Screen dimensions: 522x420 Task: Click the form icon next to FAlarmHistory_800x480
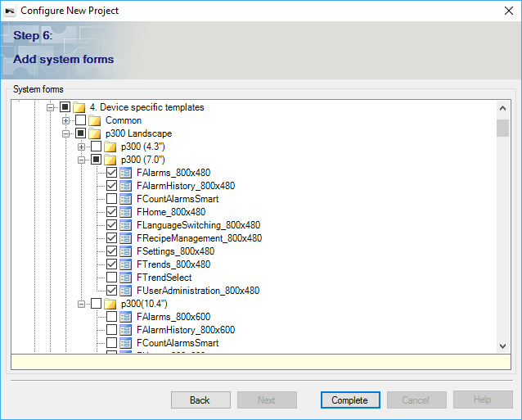point(125,186)
